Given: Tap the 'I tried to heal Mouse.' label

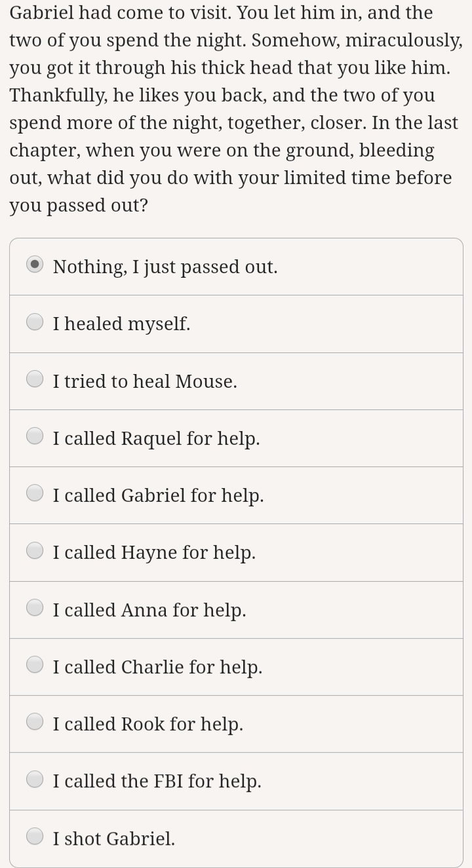Looking at the screenshot, I should (x=145, y=381).
